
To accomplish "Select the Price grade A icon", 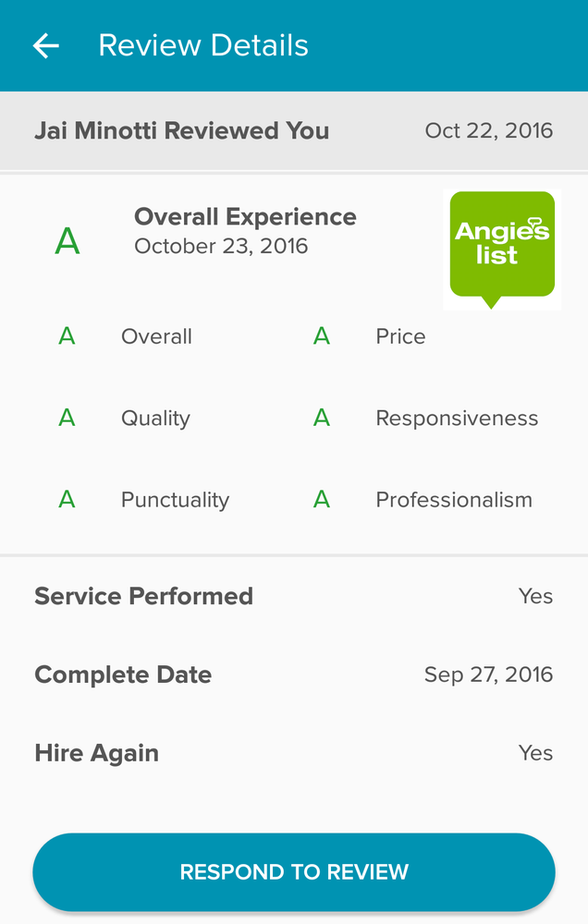I will (321, 336).
